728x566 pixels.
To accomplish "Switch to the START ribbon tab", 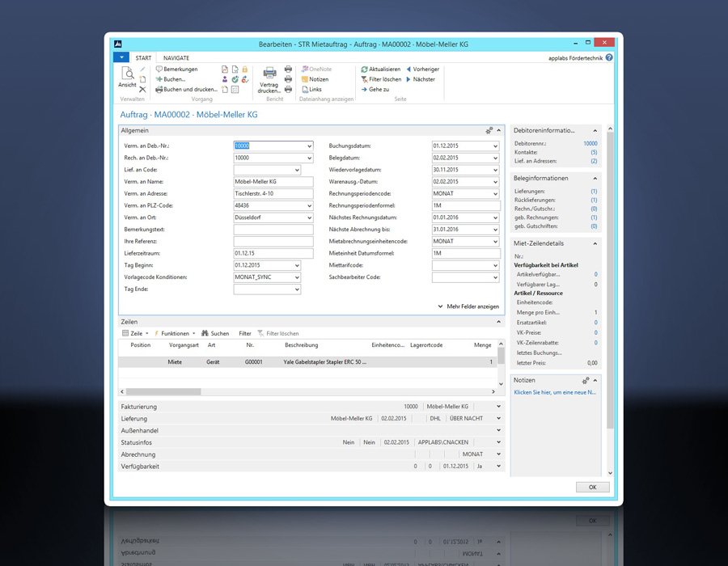I will (x=143, y=58).
